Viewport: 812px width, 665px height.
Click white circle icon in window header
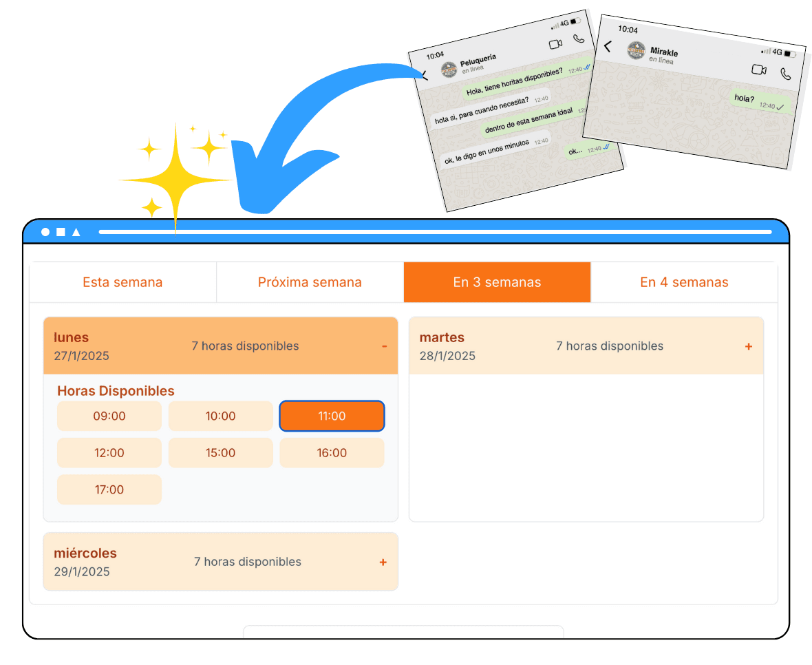[x=45, y=232]
